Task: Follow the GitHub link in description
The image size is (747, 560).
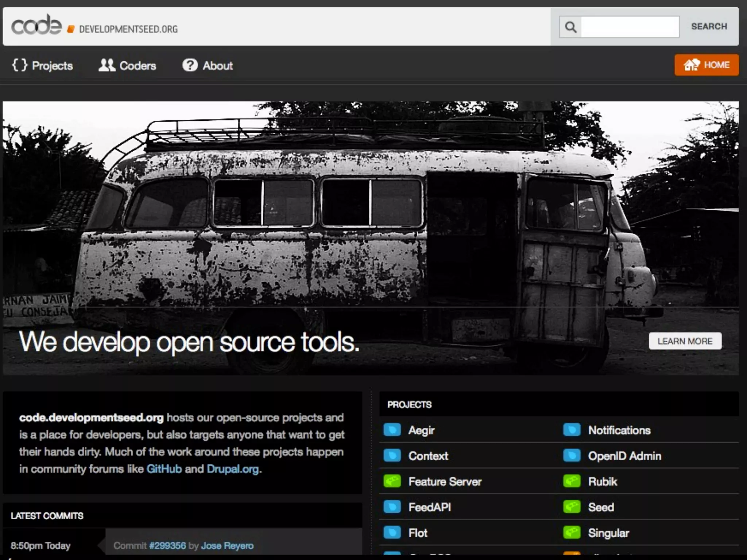Action: point(164,469)
